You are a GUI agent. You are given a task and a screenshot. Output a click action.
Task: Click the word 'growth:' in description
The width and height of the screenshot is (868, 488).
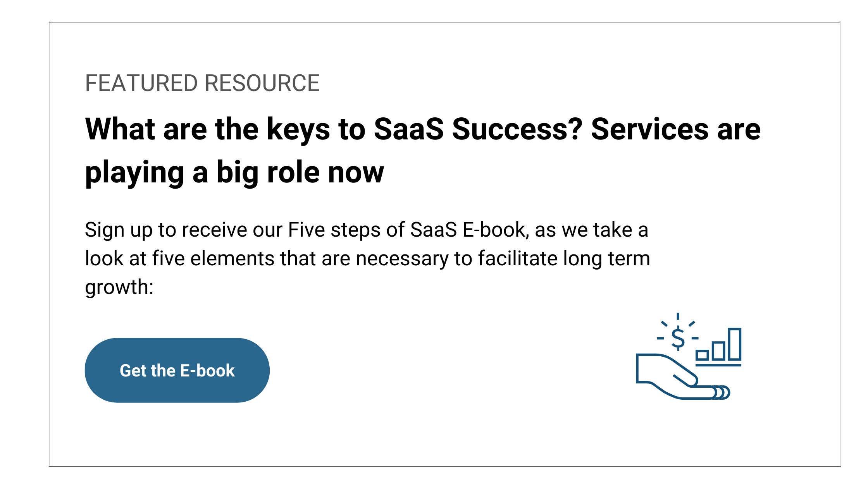click(x=119, y=288)
